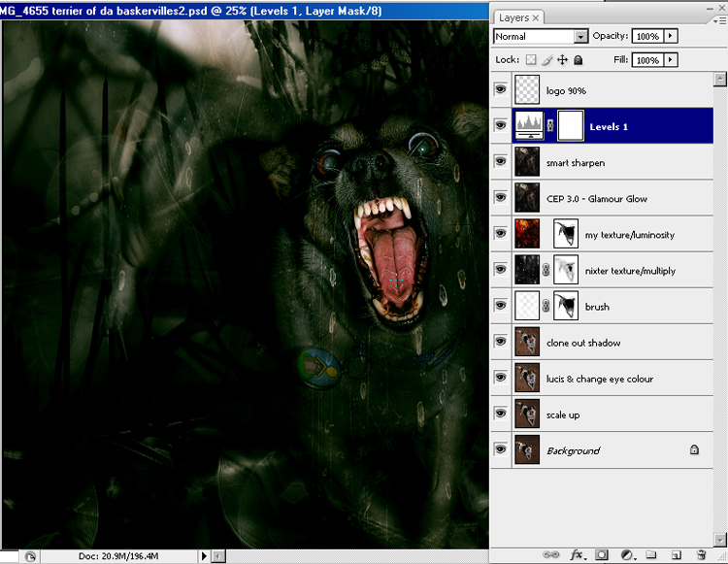Image resolution: width=728 pixels, height=564 pixels.
Task: Select CEP 3.0 Glamour Glow thumbnail
Action: 527,198
